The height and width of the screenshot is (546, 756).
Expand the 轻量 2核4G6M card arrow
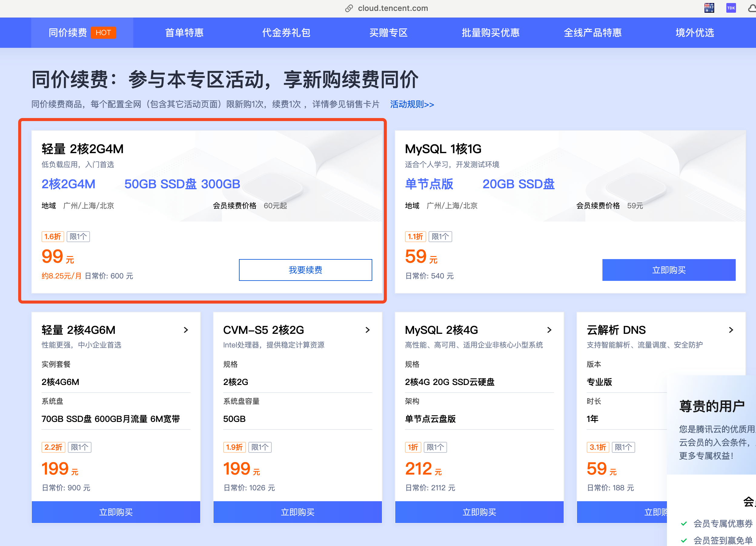click(x=186, y=330)
